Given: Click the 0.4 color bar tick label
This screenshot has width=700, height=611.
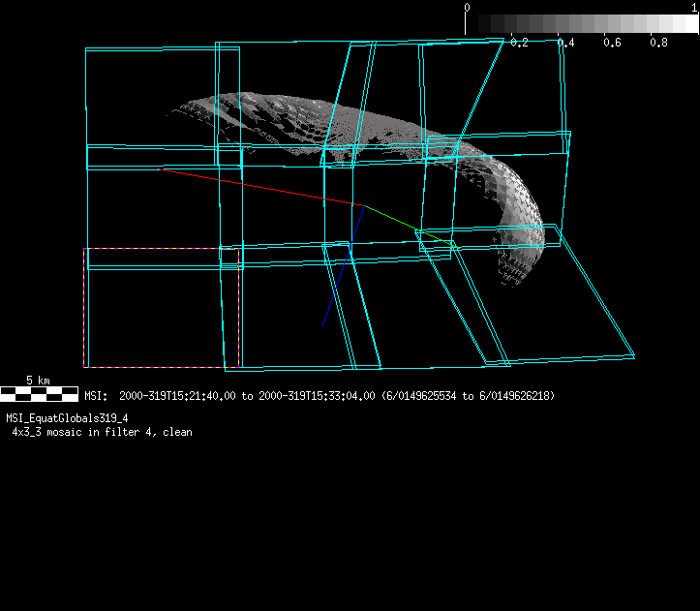Looking at the screenshot, I should [565, 44].
